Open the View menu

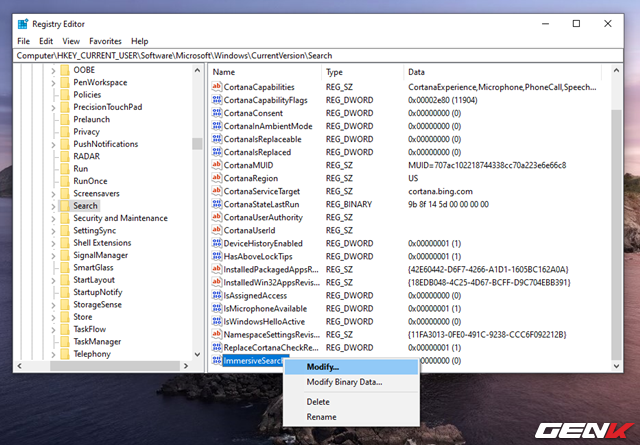pyautogui.click(x=71, y=41)
